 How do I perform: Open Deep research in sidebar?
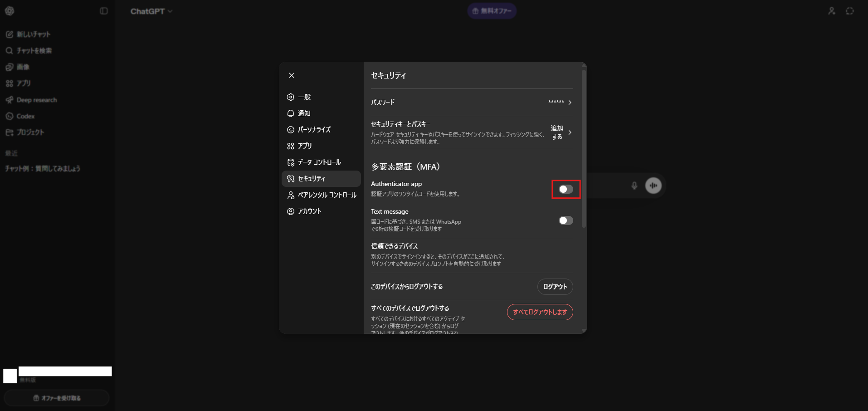coord(36,100)
